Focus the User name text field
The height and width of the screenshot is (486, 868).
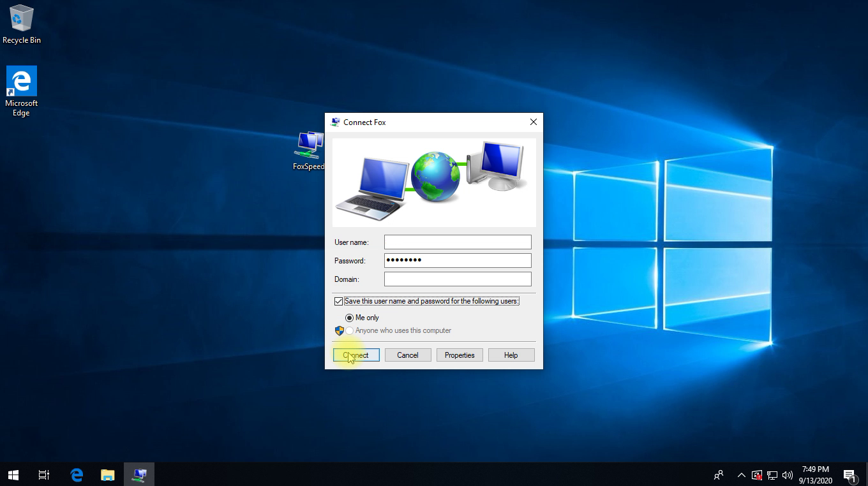click(x=458, y=242)
